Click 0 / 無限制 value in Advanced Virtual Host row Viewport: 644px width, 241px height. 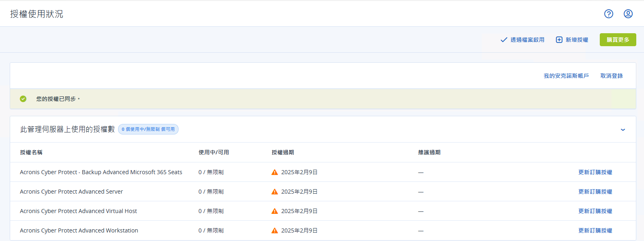click(211, 211)
